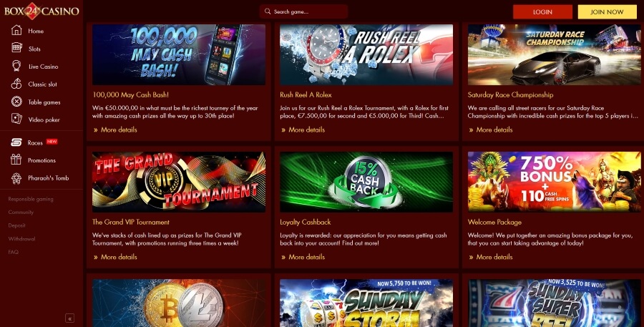Click the Races speed icon
Image resolution: width=644 pixels, height=327 pixels.
pyautogui.click(x=16, y=142)
